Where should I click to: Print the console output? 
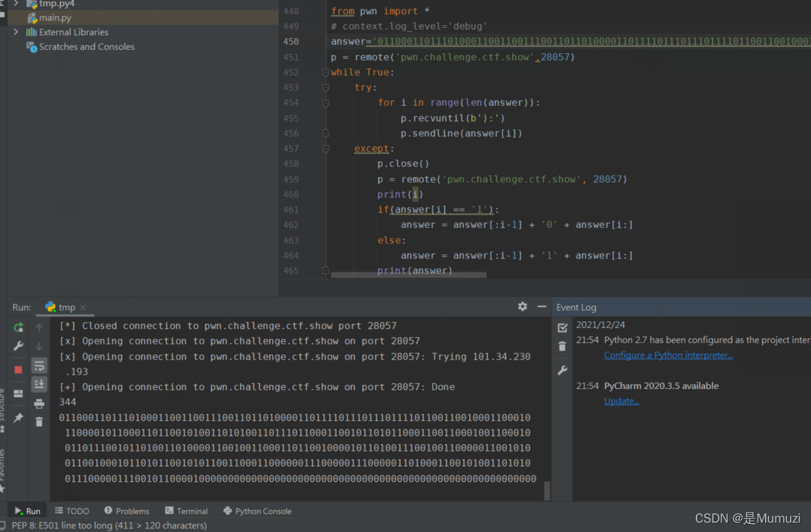tap(39, 404)
